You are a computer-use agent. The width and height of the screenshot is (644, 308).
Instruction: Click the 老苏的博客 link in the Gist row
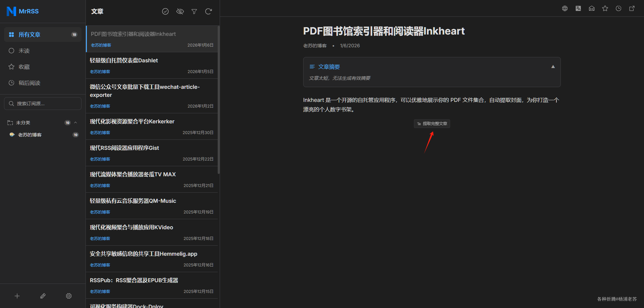100,159
